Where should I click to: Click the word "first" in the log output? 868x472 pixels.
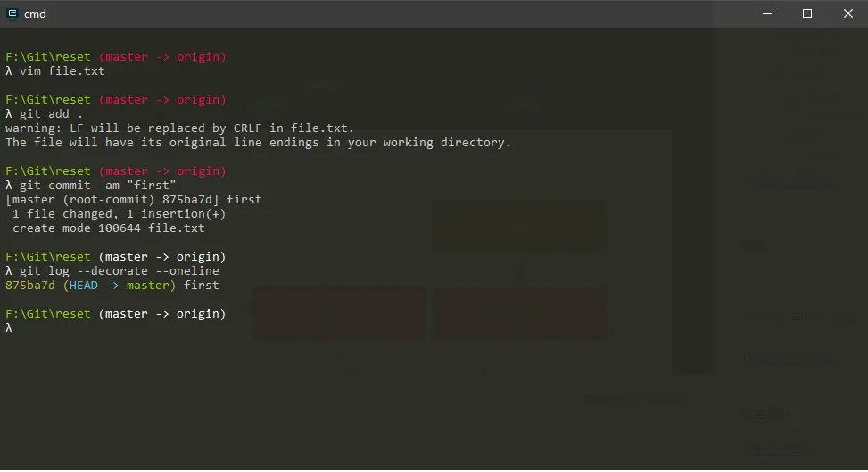tap(201, 286)
